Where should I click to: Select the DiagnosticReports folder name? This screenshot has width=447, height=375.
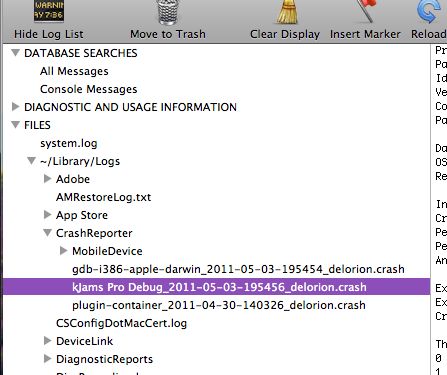pyautogui.click(x=104, y=359)
